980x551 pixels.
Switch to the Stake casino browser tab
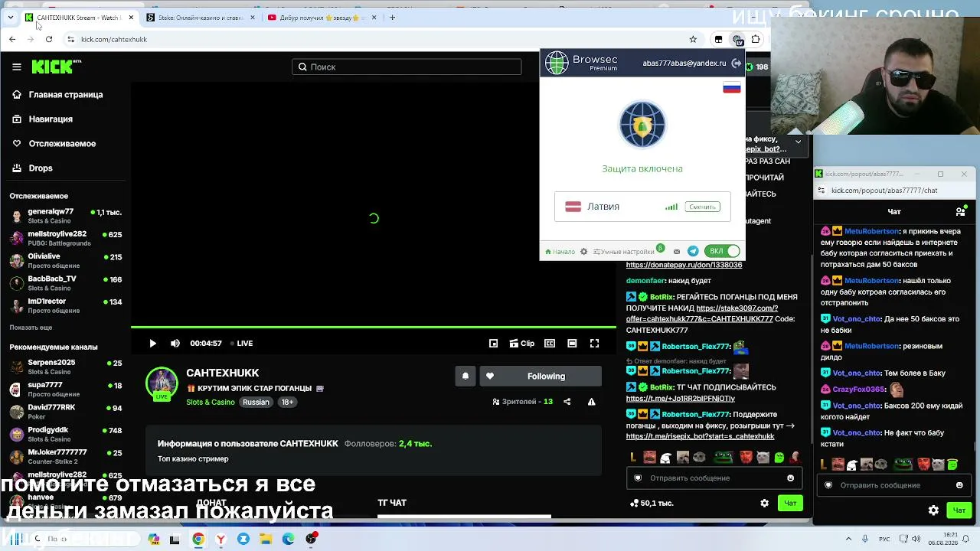(x=201, y=18)
